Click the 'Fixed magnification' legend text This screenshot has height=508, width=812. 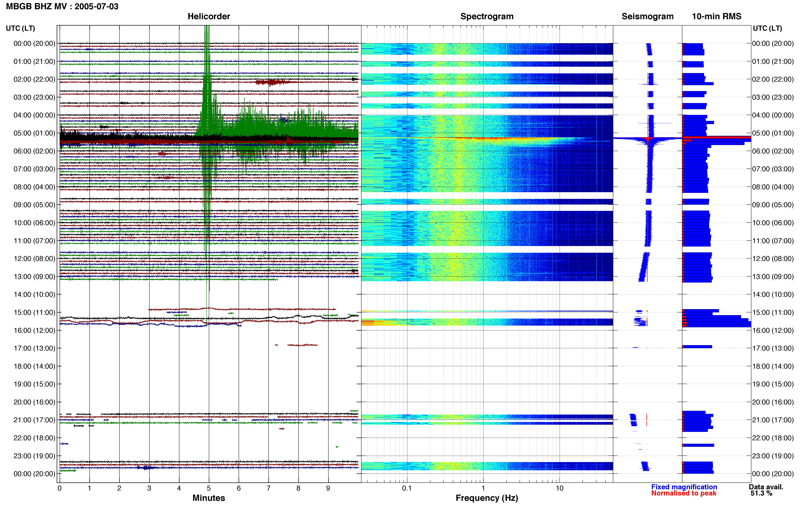point(684,487)
